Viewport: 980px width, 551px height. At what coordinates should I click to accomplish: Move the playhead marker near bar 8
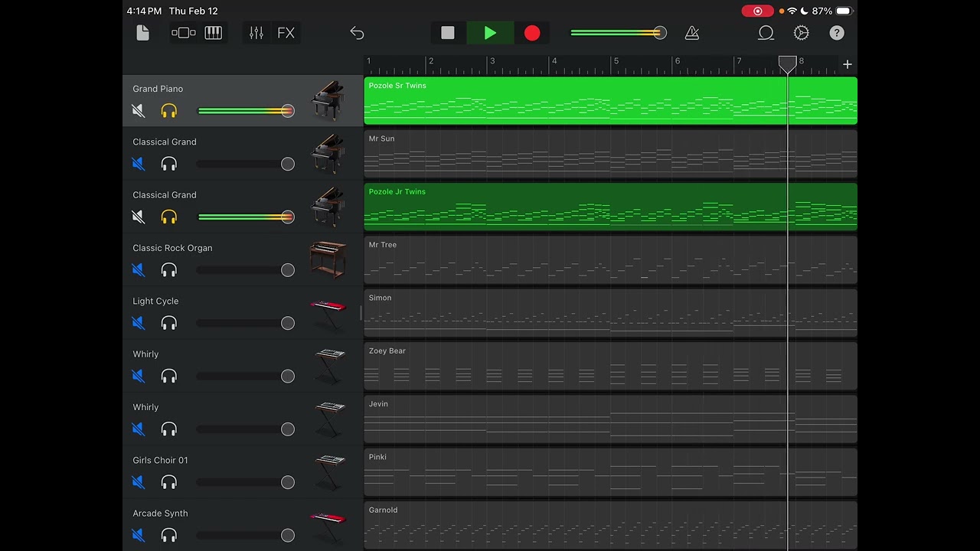coord(788,64)
